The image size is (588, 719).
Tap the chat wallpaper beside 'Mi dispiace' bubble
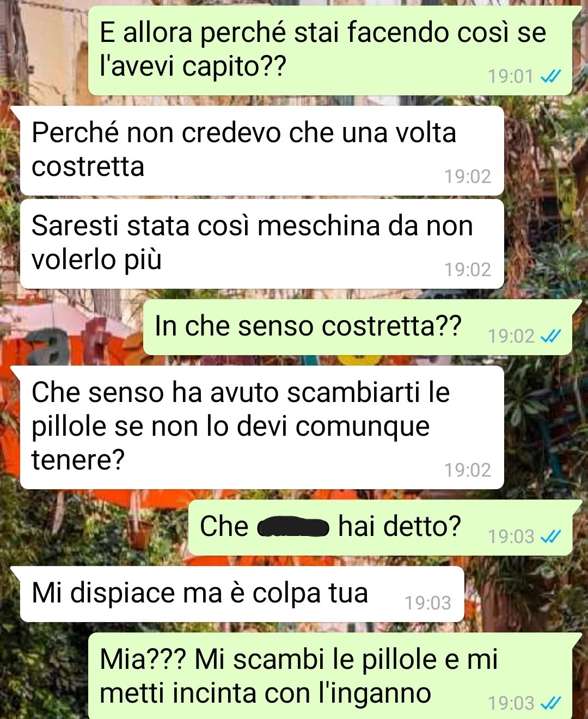(523, 594)
